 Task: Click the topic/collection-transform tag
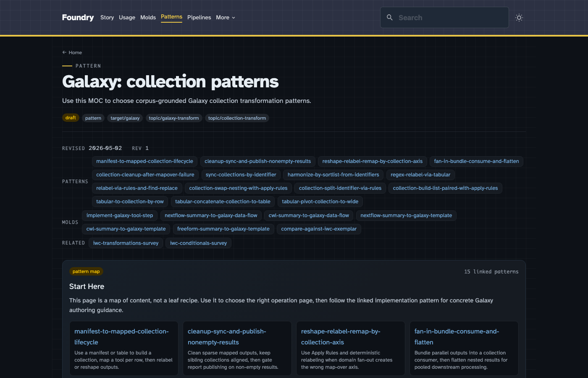(237, 118)
